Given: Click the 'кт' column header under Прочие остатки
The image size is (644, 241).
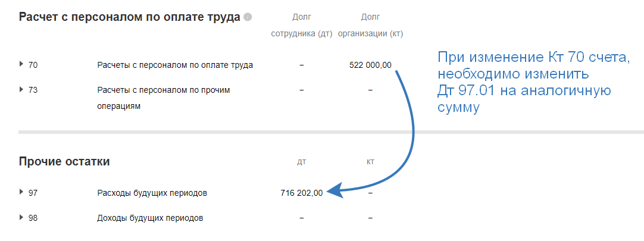Looking at the screenshot, I should point(370,162).
